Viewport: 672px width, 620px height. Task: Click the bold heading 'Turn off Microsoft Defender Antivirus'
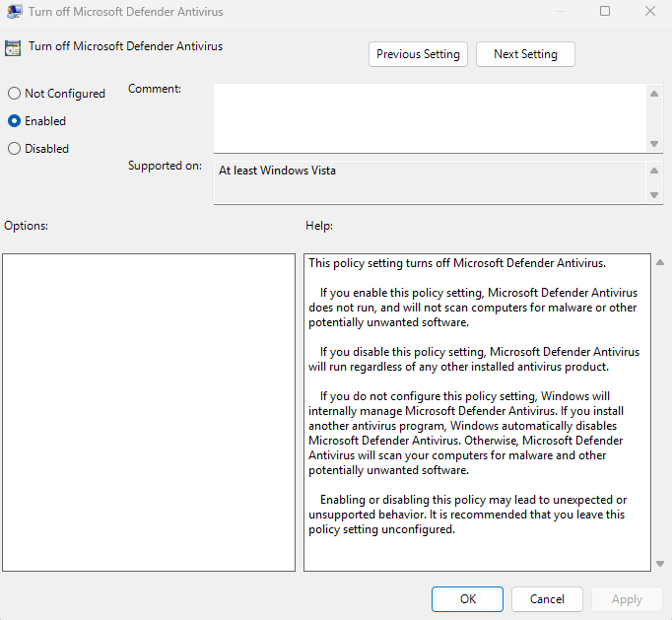pyautogui.click(x=125, y=46)
